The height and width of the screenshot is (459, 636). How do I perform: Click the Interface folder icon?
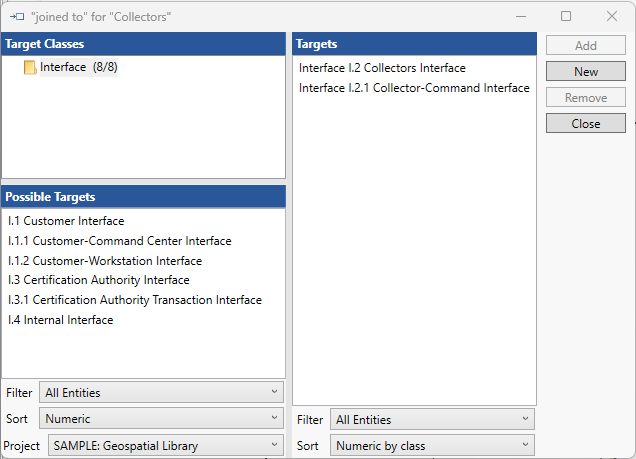click(x=30, y=68)
